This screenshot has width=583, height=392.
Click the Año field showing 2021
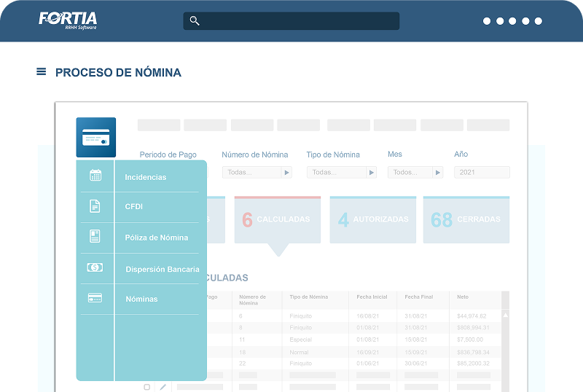pos(481,173)
